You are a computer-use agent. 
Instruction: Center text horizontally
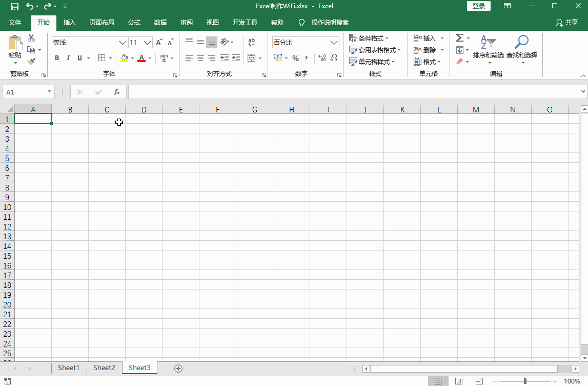[200, 58]
